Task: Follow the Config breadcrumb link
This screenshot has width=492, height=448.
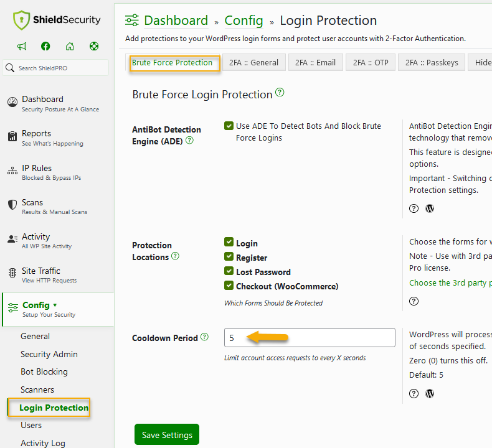Action: tap(244, 21)
